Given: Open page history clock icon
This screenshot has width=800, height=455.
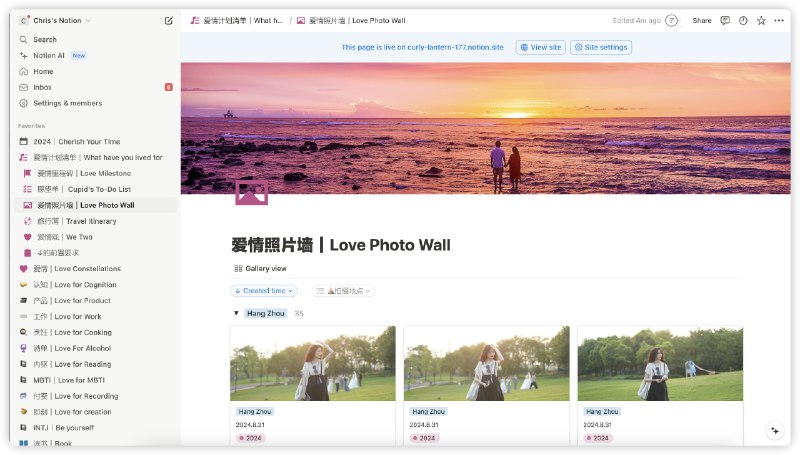Looking at the screenshot, I should (x=743, y=20).
